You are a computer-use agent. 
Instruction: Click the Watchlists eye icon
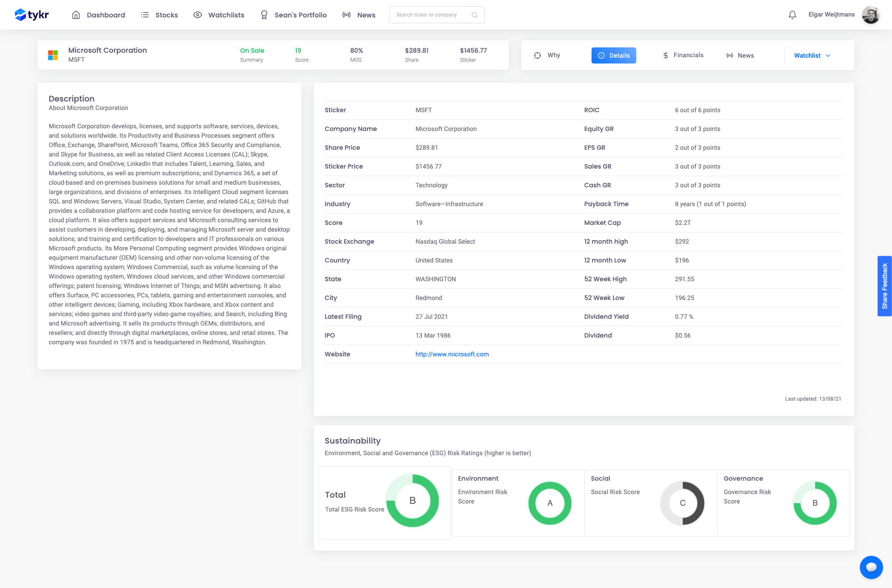198,15
